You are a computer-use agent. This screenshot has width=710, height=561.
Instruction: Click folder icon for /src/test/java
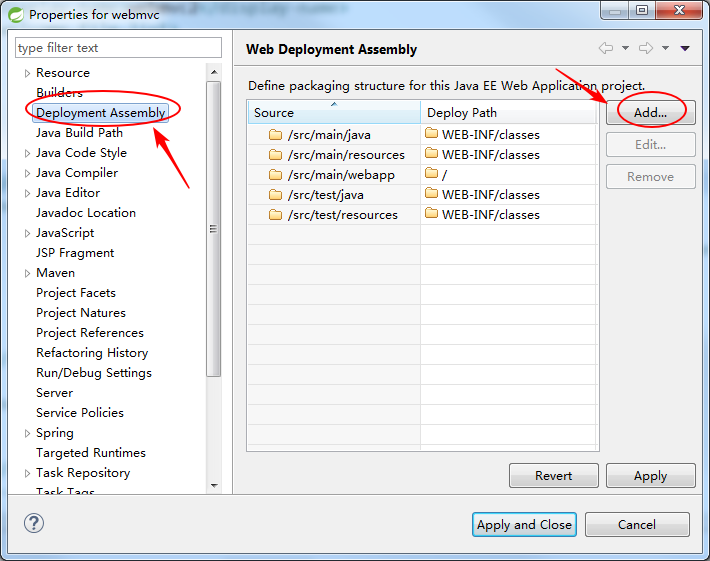(x=275, y=194)
